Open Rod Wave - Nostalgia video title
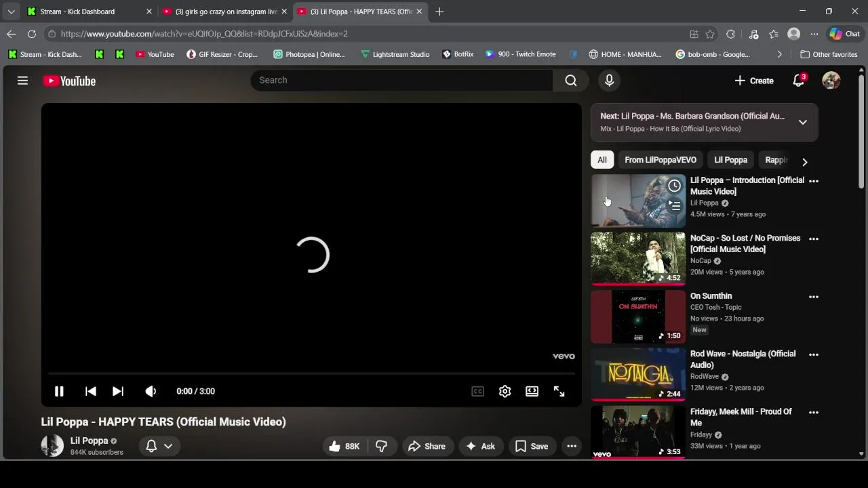The image size is (868, 488). 743,359
